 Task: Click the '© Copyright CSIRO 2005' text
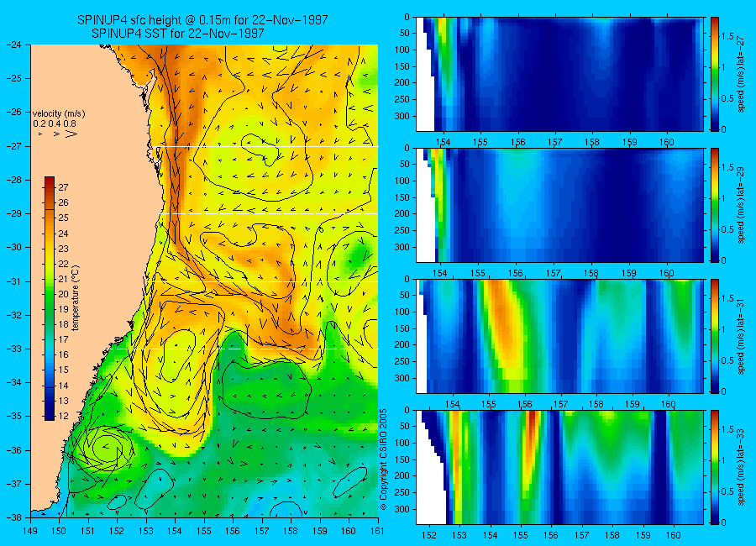coord(384,459)
